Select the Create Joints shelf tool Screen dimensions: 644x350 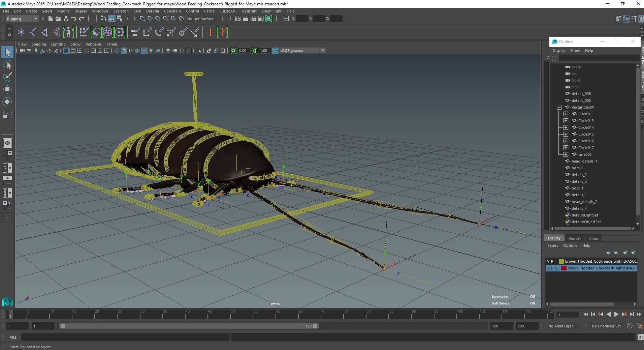[33, 32]
